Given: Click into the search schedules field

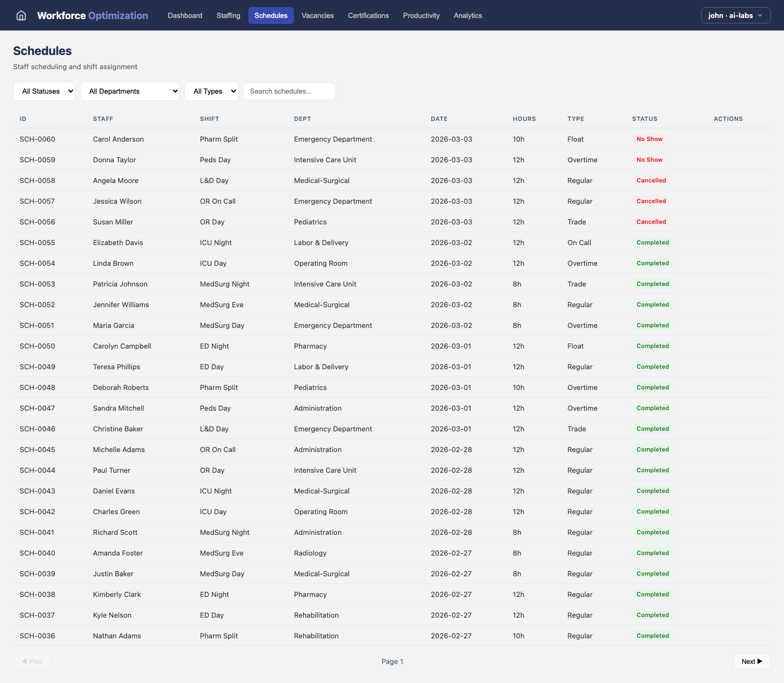Looking at the screenshot, I should 289,91.
